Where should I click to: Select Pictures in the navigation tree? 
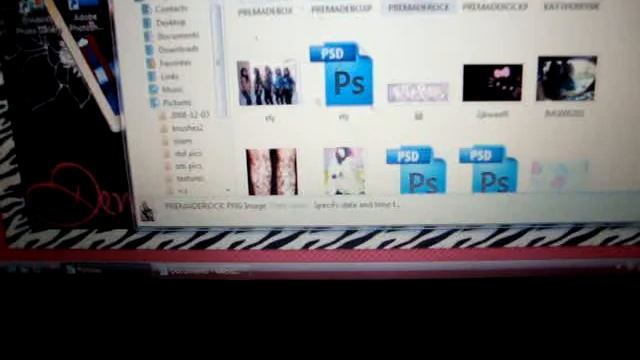177,102
